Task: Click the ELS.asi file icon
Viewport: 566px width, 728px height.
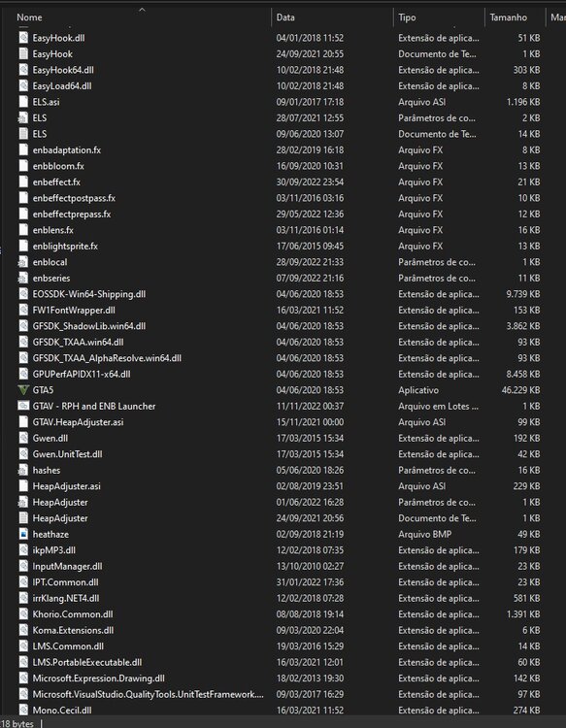Action: click(x=23, y=102)
